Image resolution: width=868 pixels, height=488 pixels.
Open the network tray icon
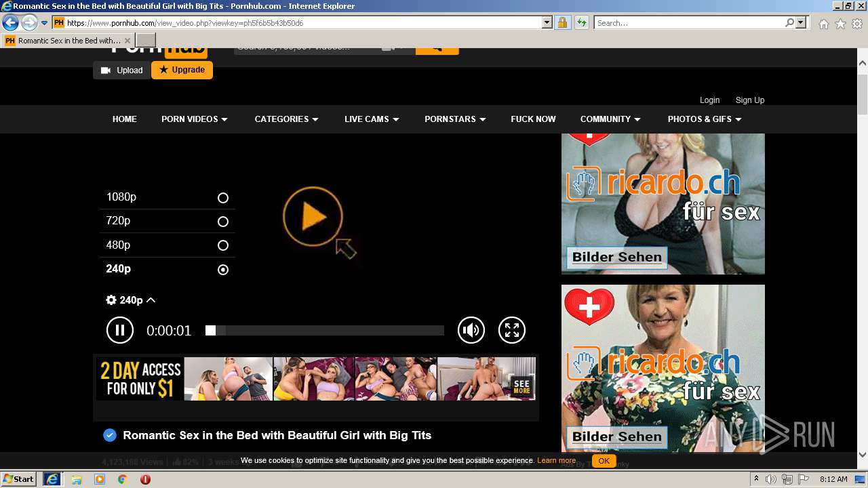pyautogui.click(x=787, y=479)
